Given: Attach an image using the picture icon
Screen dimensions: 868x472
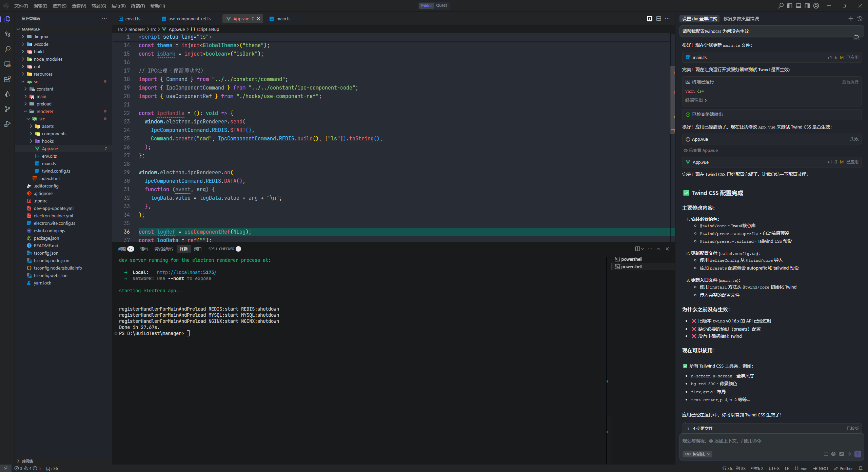Looking at the screenshot, I should pos(842,454).
